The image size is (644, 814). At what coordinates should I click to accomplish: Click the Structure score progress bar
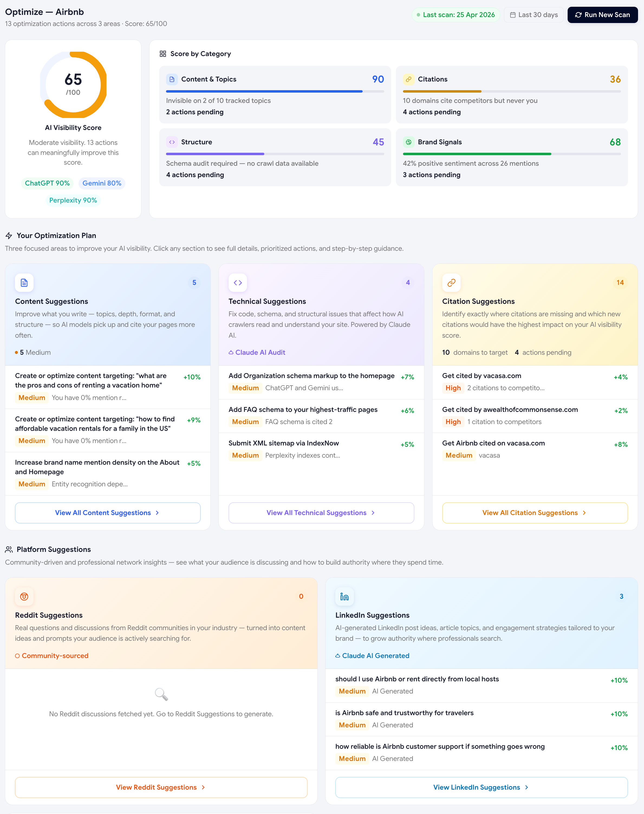[x=275, y=154]
